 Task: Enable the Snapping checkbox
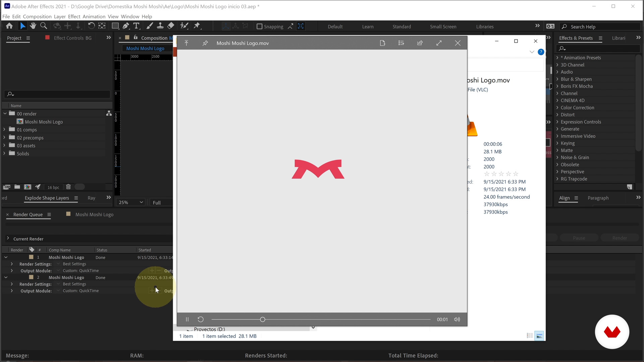coord(259,26)
